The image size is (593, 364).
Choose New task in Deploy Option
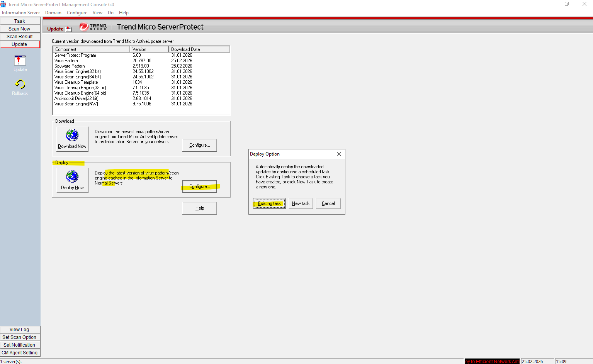pyautogui.click(x=301, y=203)
